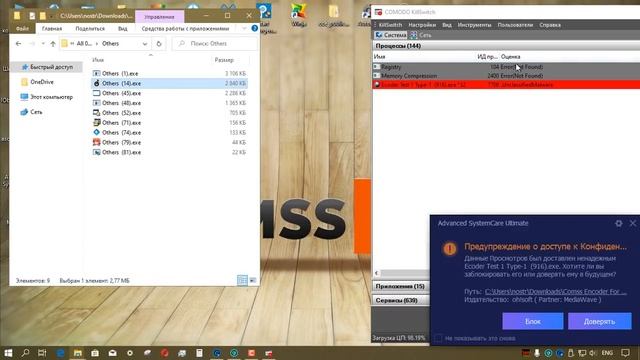Open Explorer help question-mark icon
Image resolution: width=640 pixels, height=360 pixels.
[255, 28]
